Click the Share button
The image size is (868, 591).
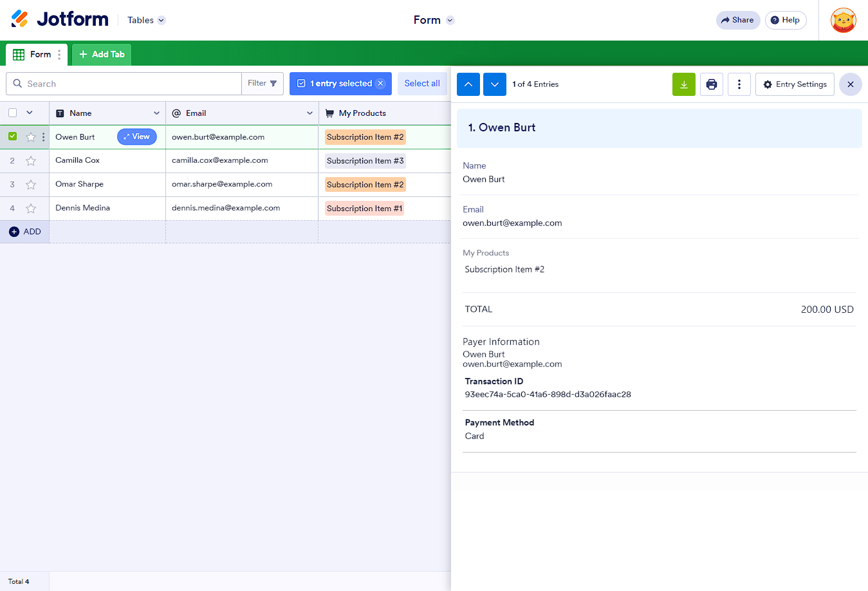coord(738,20)
